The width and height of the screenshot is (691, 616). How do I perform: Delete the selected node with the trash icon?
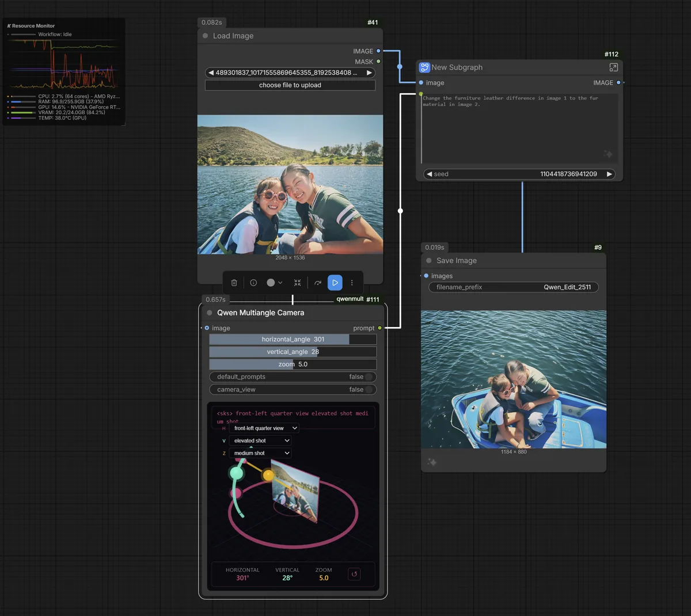[x=234, y=283]
